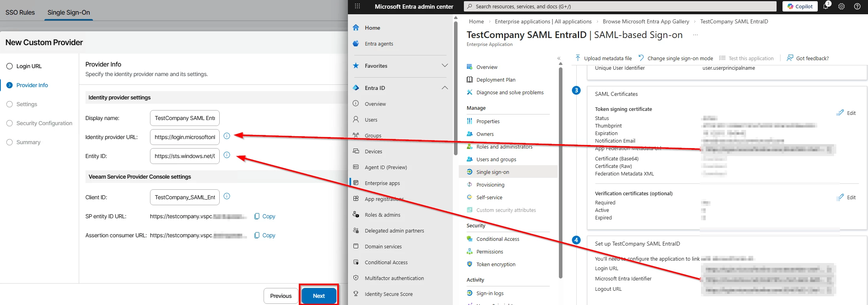This screenshot has width=868, height=305.
Task: Switch to the Single Sign-On tab
Action: pos(68,12)
